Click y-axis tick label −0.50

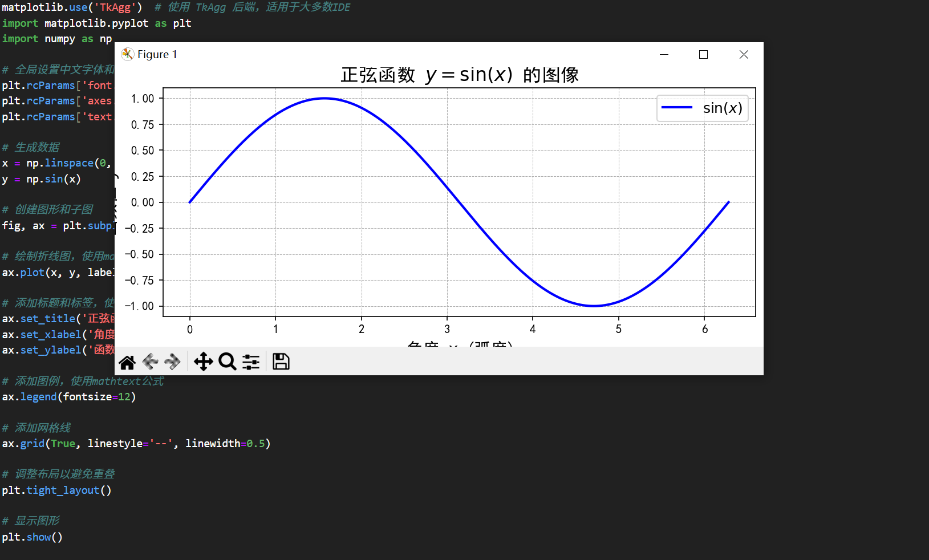140,254
